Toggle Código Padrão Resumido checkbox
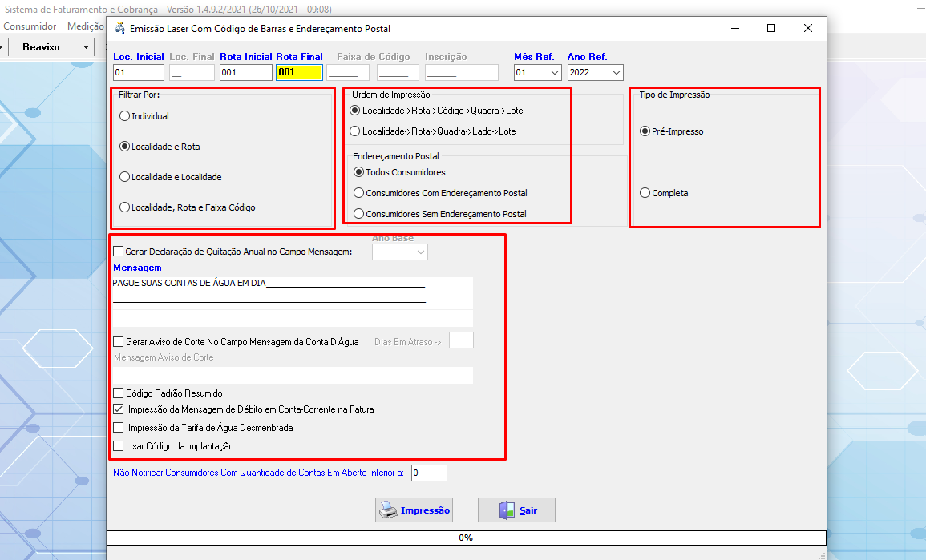The height and width of the screenshot is (560, 926). (119, 393)
